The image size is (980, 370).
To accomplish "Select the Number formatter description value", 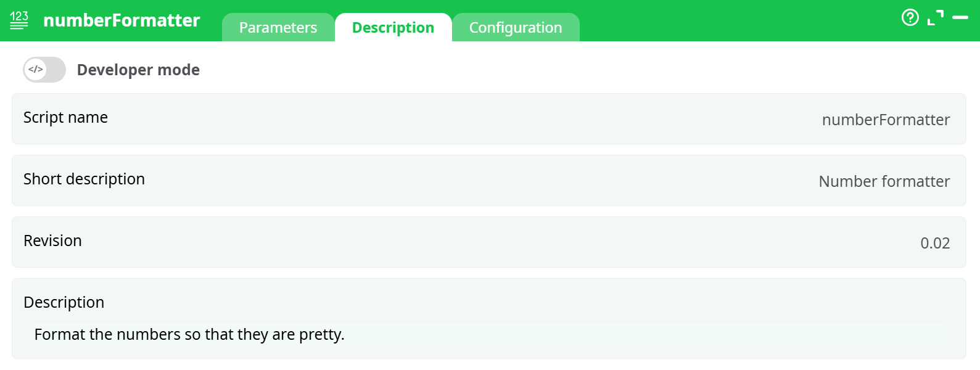I will pos(884,181).
